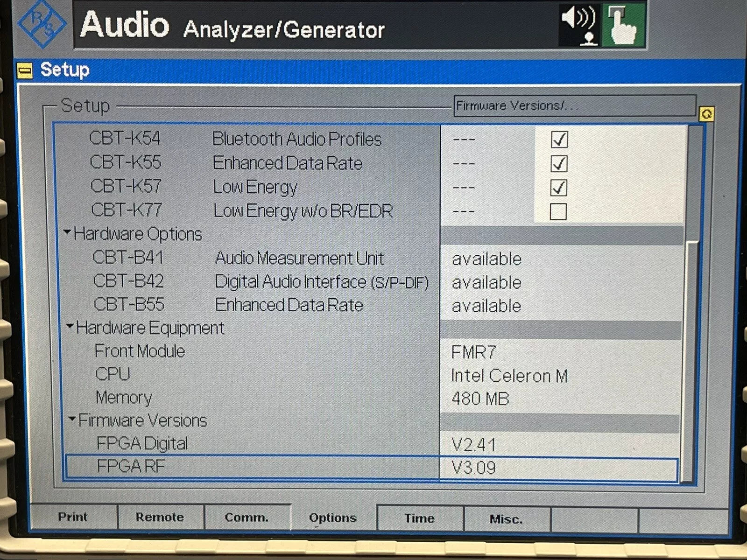Viewport: 747px width, 560px height.
Task: Click the Rohde & Schwarz logo icon
Action: (42, 25)
